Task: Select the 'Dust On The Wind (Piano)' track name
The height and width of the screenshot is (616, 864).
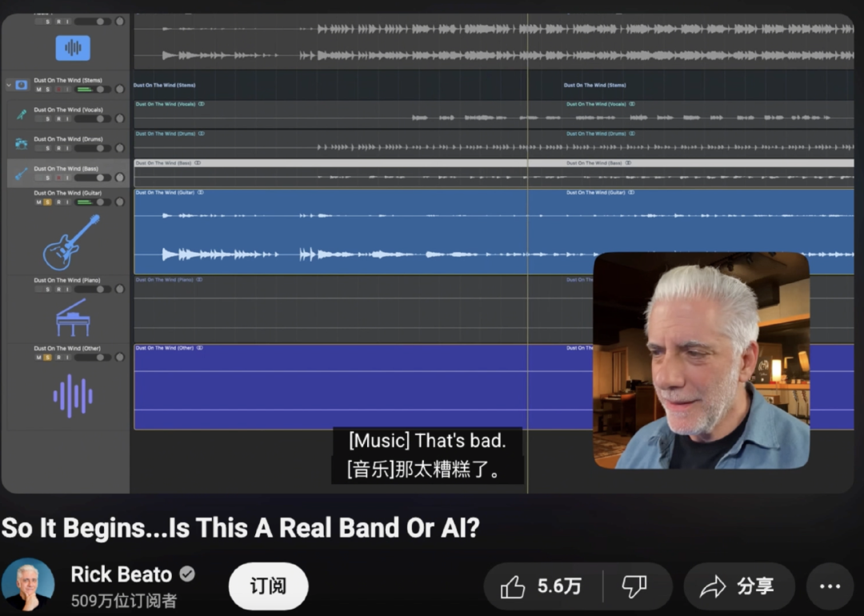Action: coord(67,281)
